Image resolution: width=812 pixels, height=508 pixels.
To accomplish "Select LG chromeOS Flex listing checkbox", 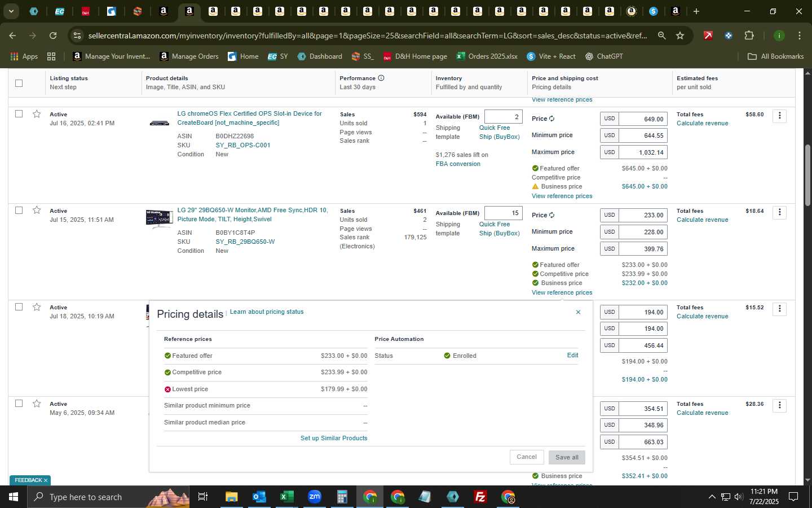I will click(19, 114).
